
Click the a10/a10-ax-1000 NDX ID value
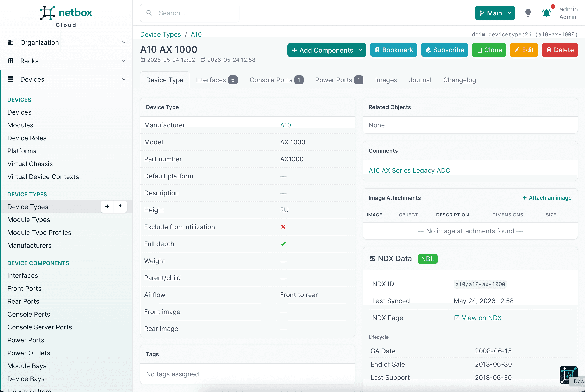[480, 284]
